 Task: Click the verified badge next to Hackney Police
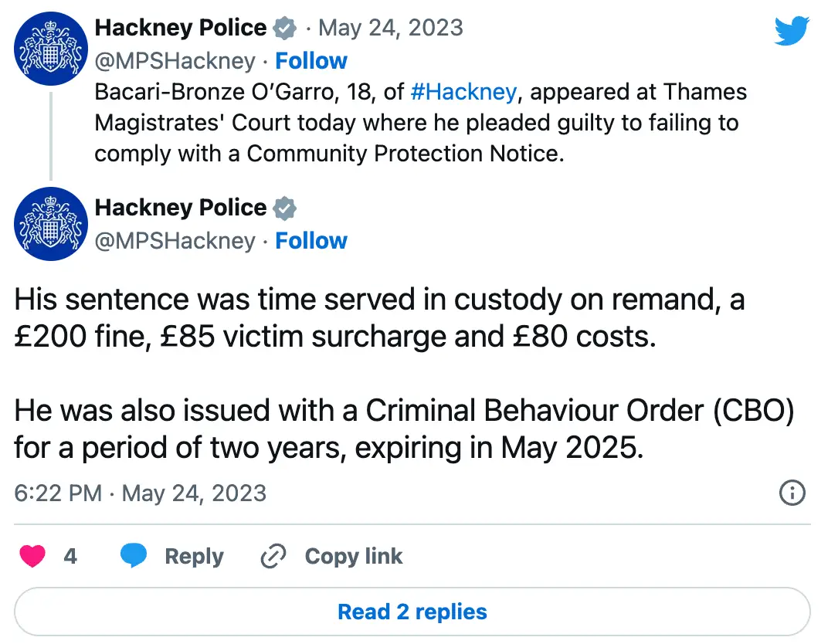point(285,27)
